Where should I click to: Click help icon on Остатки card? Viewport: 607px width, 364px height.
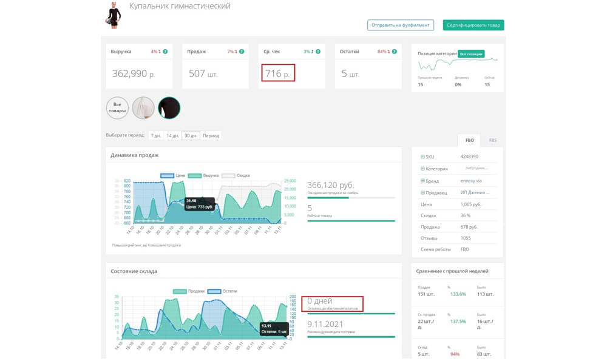(x=395, y=52)
